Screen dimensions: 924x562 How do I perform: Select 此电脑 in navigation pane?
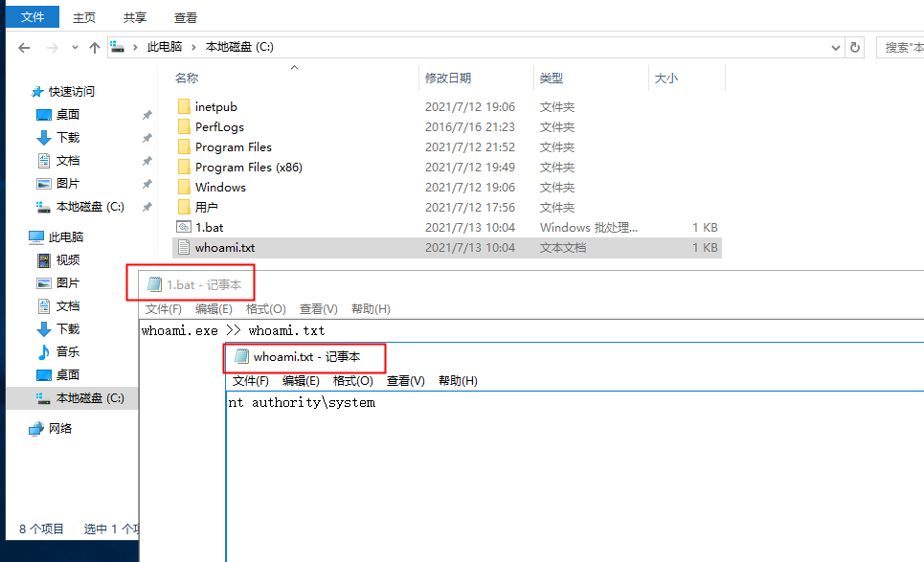pos(66,236)
